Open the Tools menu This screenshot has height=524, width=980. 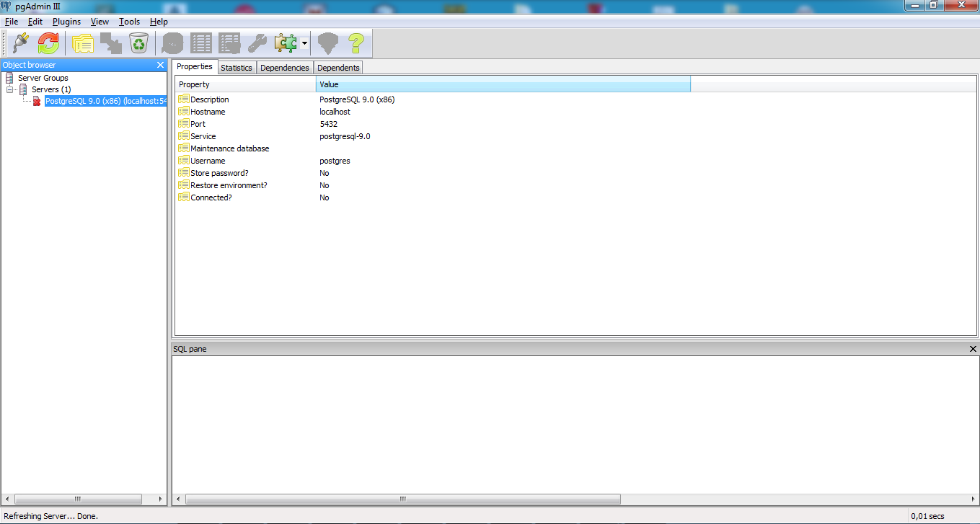pyautogui.click(x=130, y=22)
